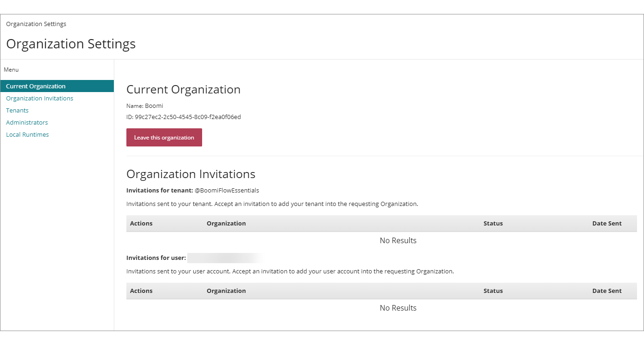Click the Organization Settings breadcrumb

coord(36,24)
